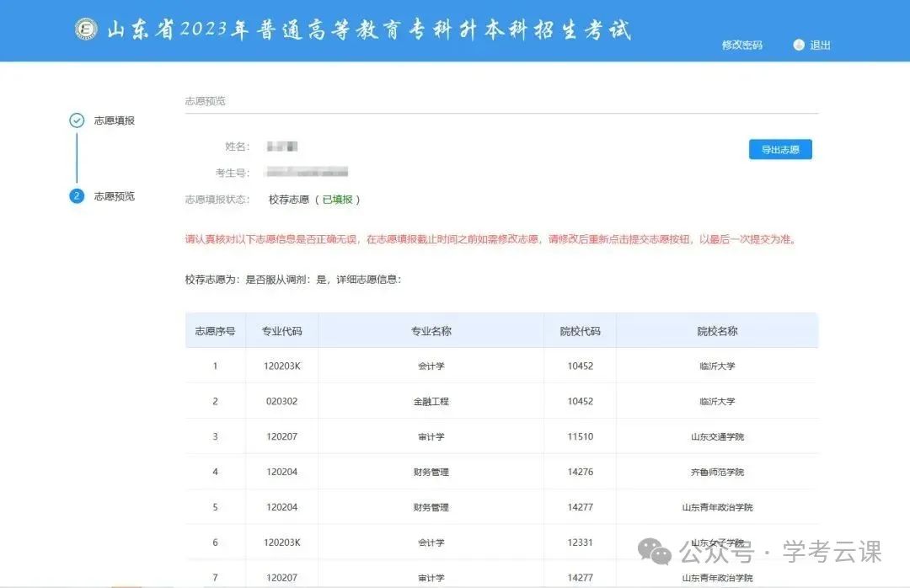Click the 院校名称 column header
Screen dimensions: 910x588
(x=717, y=331)
